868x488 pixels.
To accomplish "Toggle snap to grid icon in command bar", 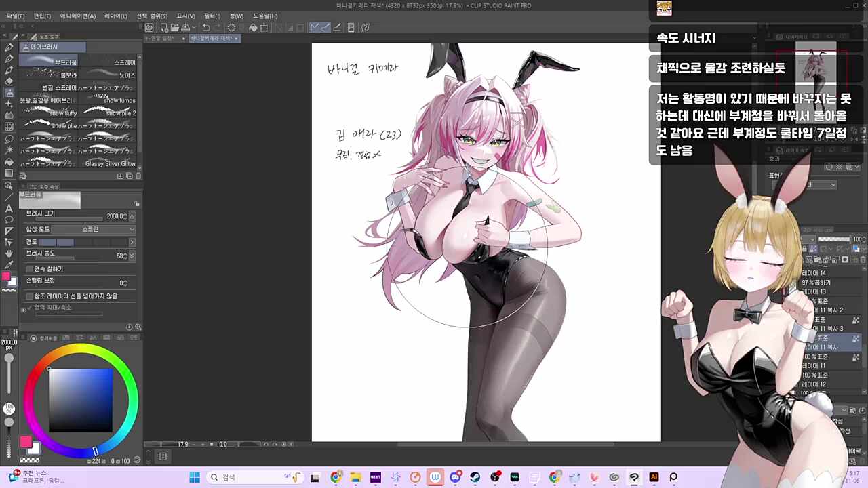I will click(336, 28).
